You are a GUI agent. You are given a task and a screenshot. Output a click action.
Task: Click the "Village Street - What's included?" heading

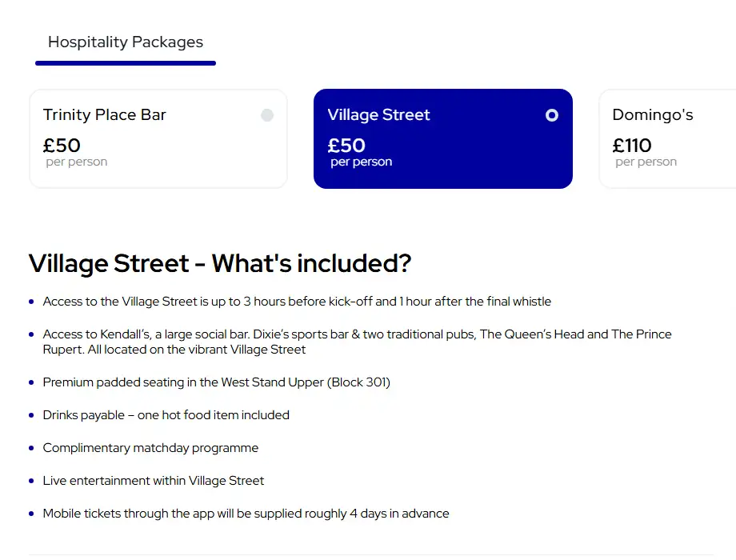coord(220,263)
